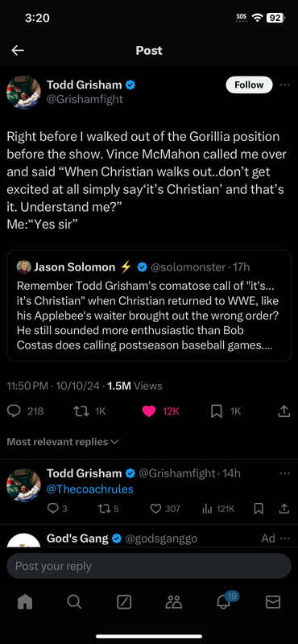Open the @Thecoachrules mention link
The height and width of the screenshot is (644, 298).
tap(90, 489)
